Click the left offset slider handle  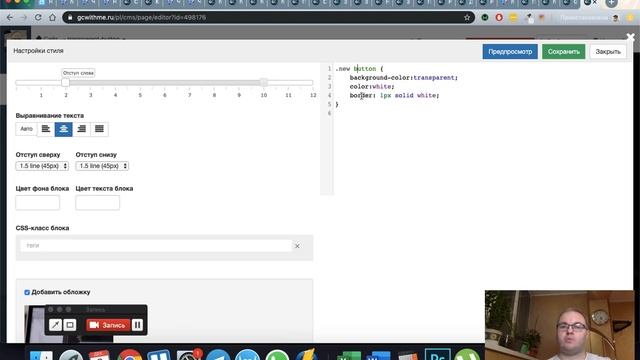tap(65, 82)
